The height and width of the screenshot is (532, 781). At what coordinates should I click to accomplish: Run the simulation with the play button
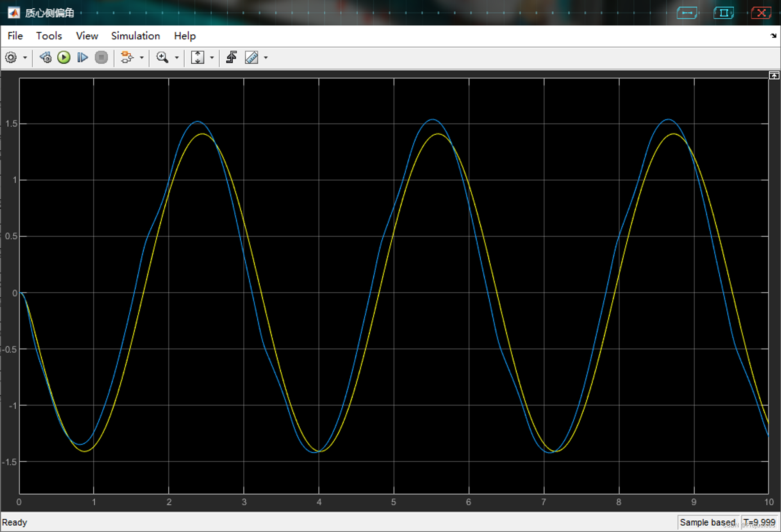pos(64,58)
